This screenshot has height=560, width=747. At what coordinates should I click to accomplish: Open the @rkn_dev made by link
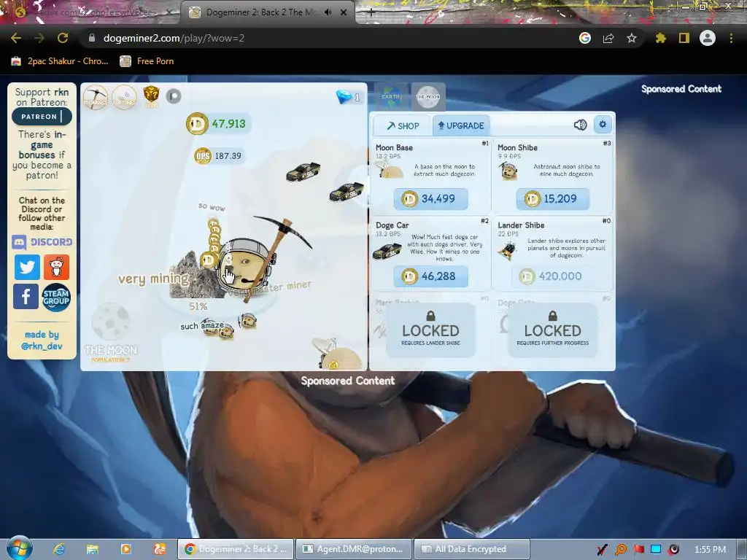pos(42,346)
